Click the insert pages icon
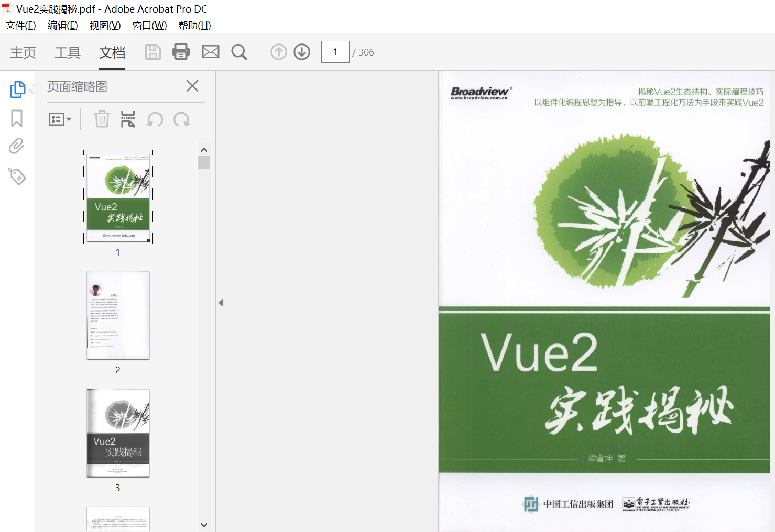775x532 pixels. point(128,119)
